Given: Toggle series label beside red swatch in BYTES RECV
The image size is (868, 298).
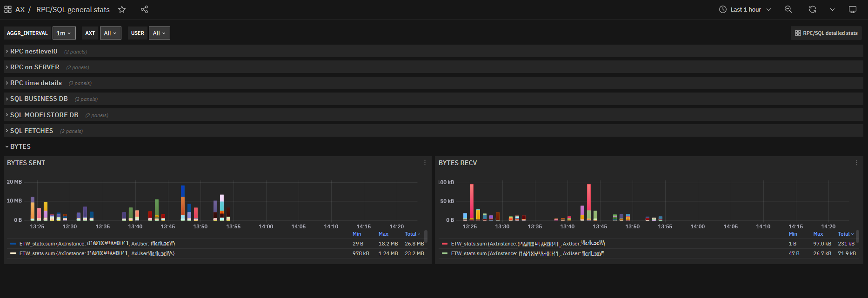Looking at the screenshot, I should 528,244.
